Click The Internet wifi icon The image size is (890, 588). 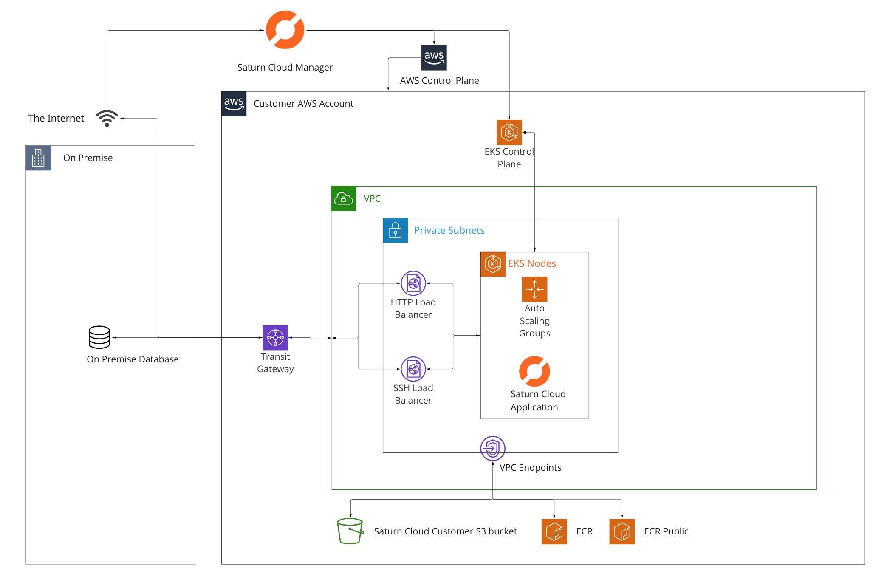point(107,118)
